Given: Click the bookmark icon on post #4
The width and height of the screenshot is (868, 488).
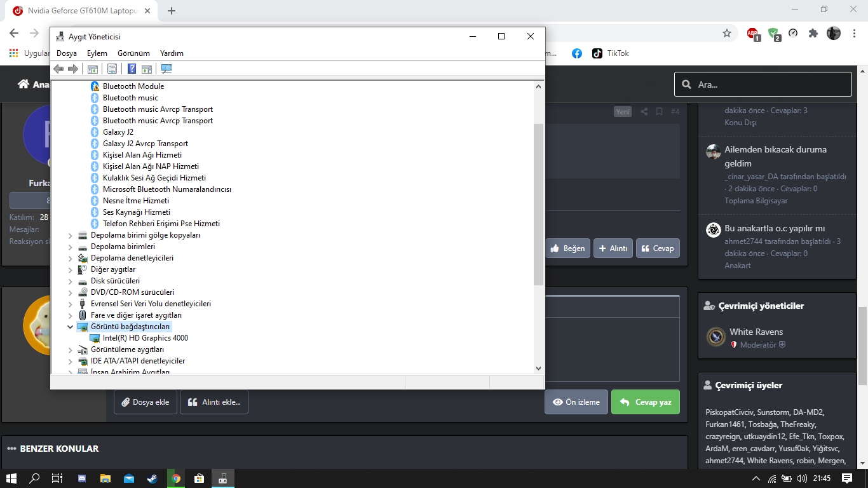Looking at the screenshot, I should pos(659,112).
